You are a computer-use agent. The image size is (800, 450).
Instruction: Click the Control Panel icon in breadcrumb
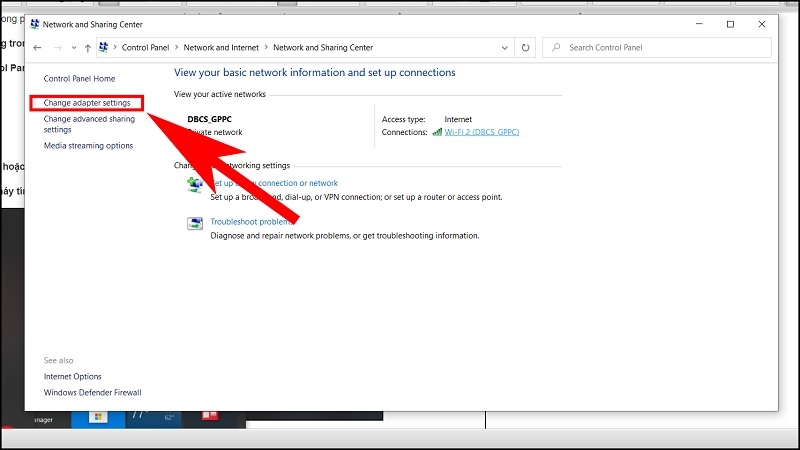tap(104, 47)
